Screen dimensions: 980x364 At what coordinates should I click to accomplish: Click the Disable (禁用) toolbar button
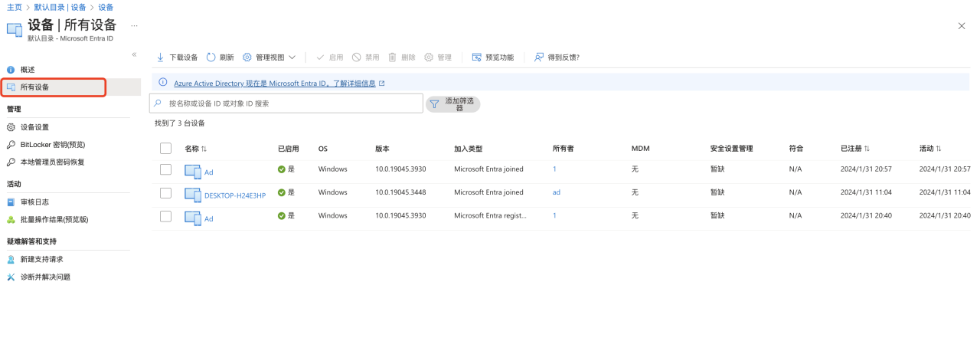pyautogui.click(x=365, y=57)
